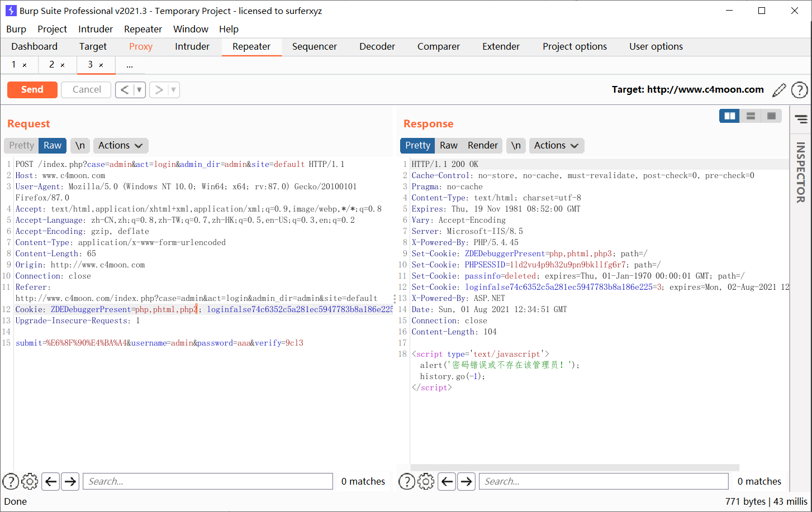Select Repeater sub-tab 2
Viewport: 812px width, 512px height.
tap(51, 65)
